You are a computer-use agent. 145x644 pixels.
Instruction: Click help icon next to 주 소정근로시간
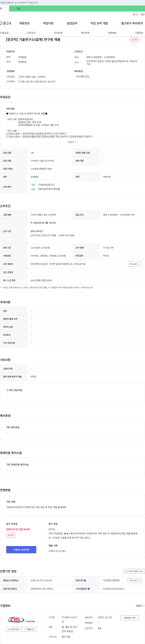(x=47, y=223)
